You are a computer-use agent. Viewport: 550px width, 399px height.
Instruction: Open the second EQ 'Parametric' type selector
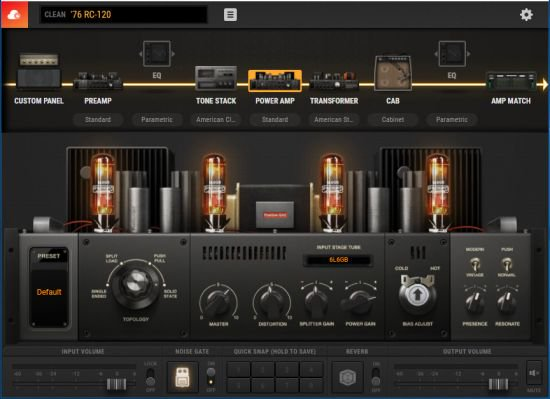pos(452,120)
